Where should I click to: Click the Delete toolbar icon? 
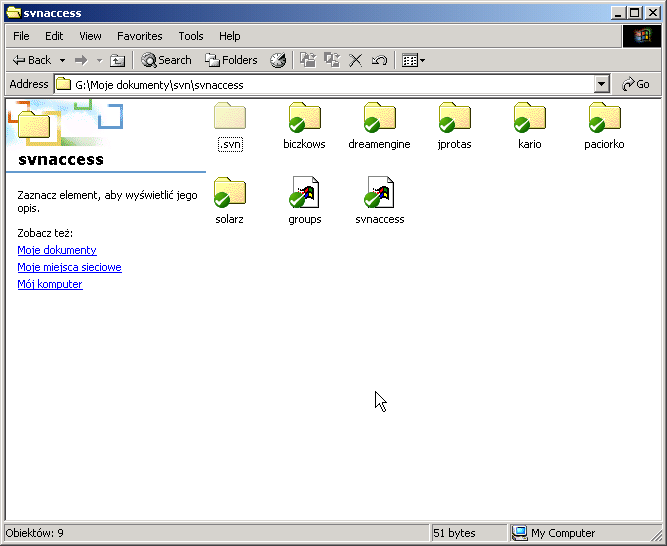356,60
